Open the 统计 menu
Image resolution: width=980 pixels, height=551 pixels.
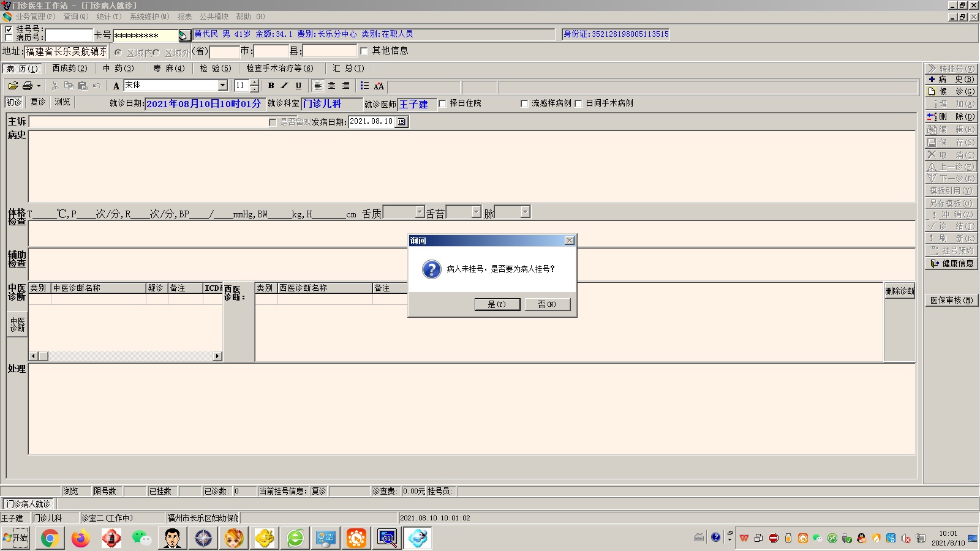109,17
